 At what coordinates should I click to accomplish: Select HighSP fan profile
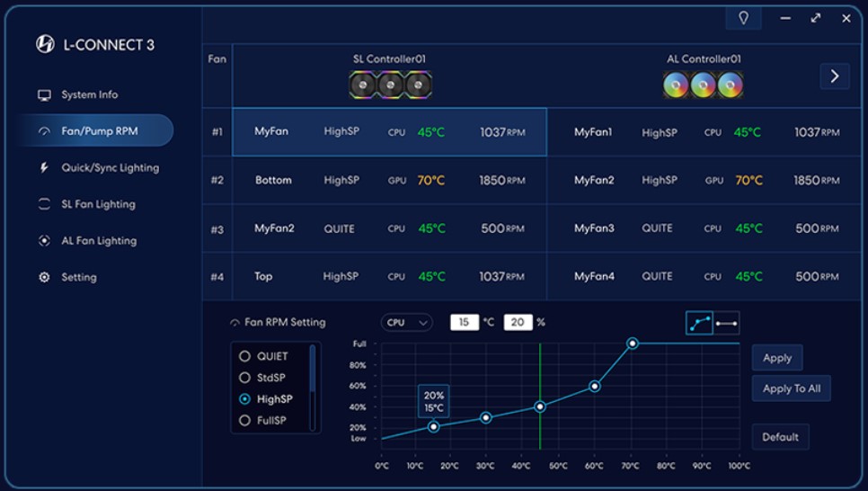[266, 399]
